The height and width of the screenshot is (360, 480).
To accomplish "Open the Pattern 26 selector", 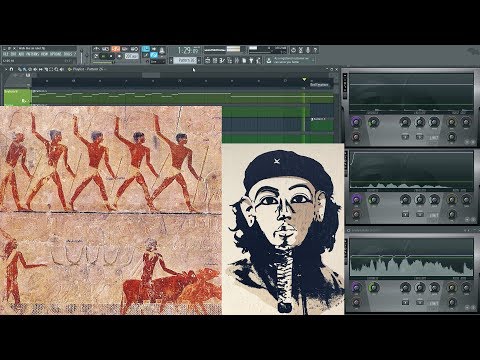I will (x=185, y=60).
